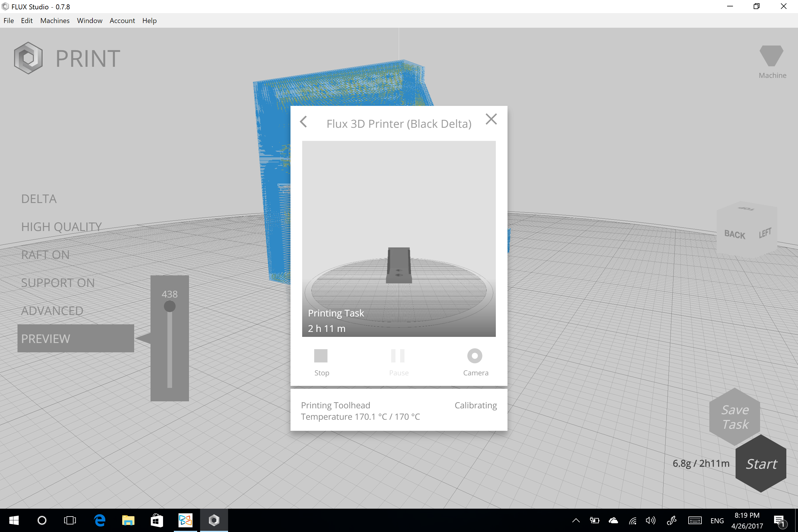Image resolution: width=798 pixels, height=532 pixels.
Task: Click the Stop print icon
Action: point(321,356)
